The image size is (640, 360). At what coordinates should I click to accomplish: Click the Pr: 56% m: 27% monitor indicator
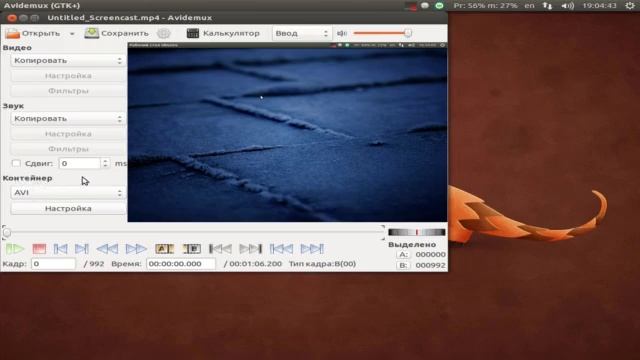click(485, 6)
